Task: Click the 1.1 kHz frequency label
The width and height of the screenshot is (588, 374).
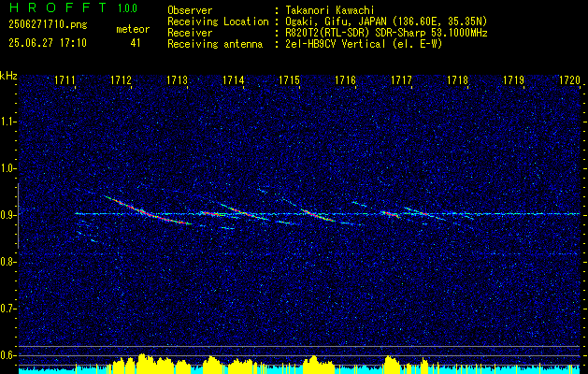Action: pos(7,122)
